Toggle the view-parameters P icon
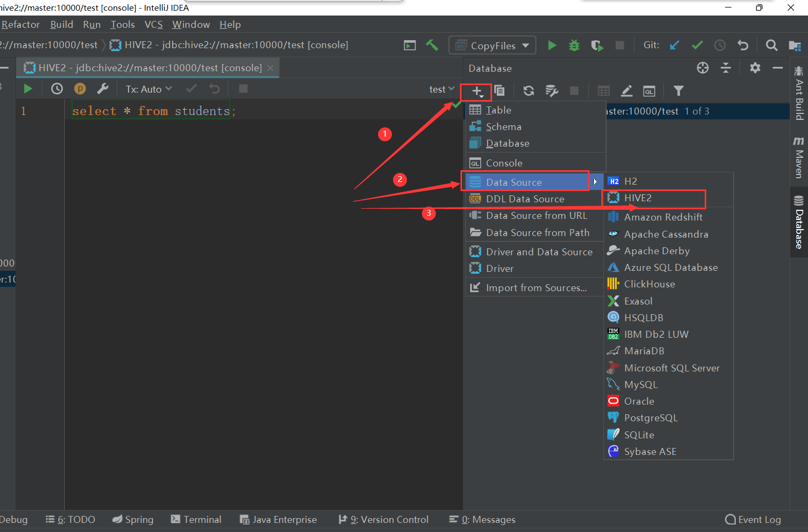This screenshot has height=532, width=808. (x=80, y=89)
